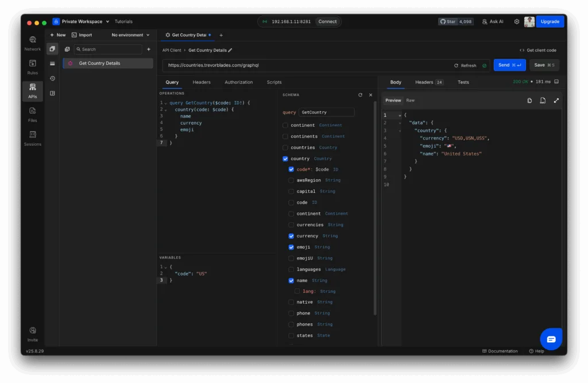Collapse the data object in response
Image resolution: width=588 pixels, height=383 pixels.
(400, 123)
